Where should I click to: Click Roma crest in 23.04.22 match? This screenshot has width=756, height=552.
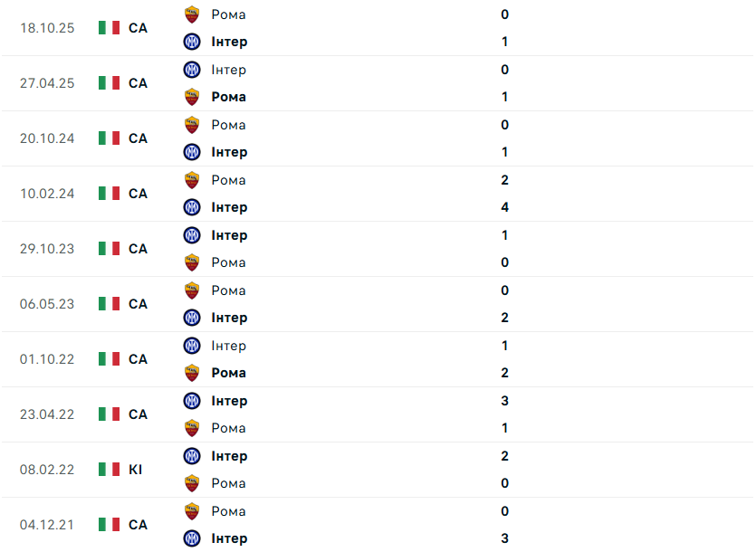[x=191, y=428]
